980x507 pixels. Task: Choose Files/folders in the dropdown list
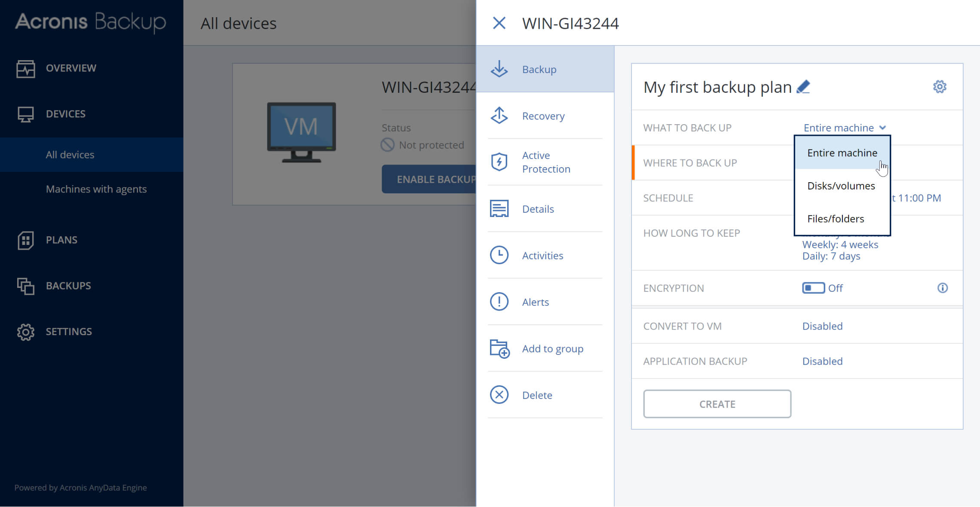point(842,219)
